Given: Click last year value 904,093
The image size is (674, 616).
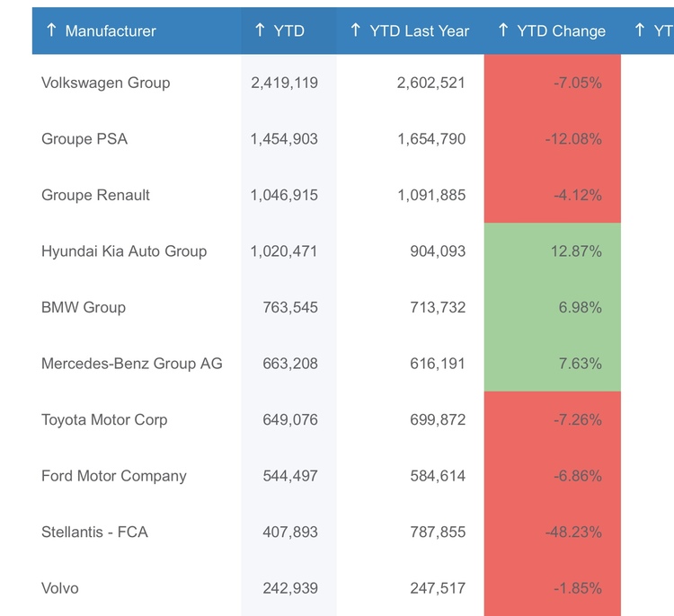Looking at the screenshot, I should click(438, 251).
